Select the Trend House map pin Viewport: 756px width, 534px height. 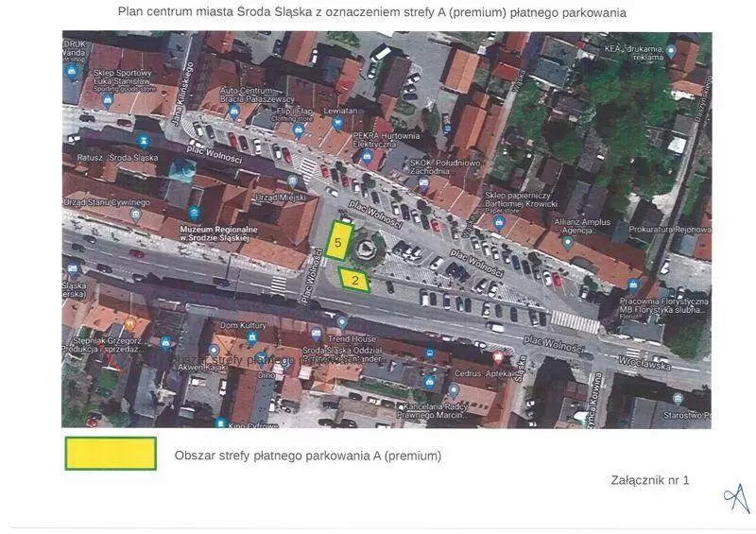342,323
